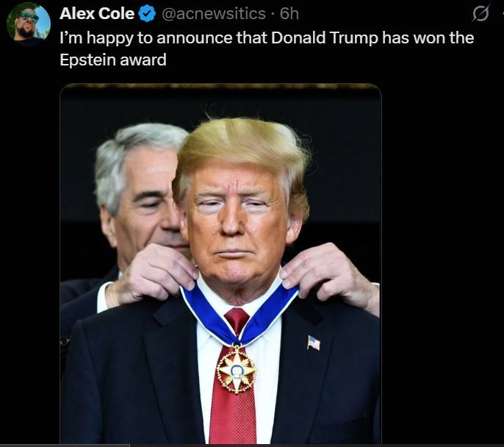Open the display name Alex Cole

pyautogui.click(x=97, y=13)
